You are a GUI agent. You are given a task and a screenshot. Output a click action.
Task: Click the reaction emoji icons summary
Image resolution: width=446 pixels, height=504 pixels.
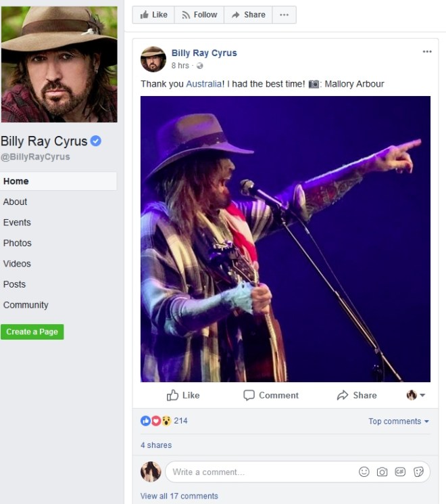pos(156,421)
